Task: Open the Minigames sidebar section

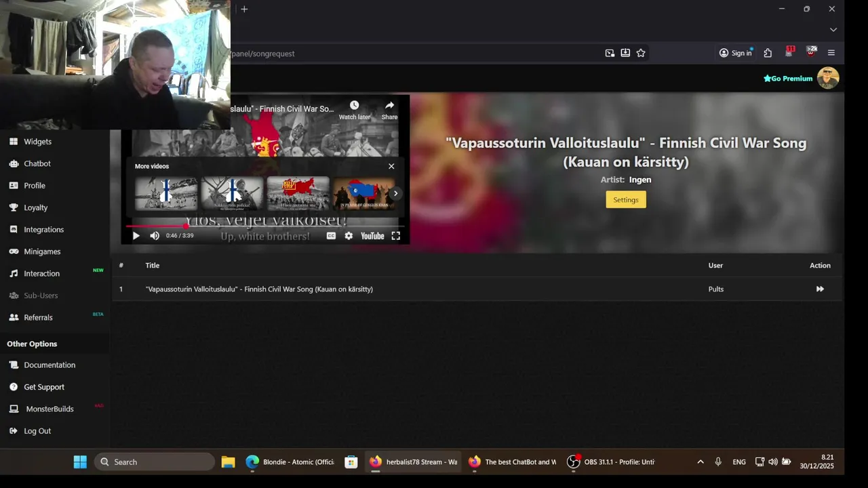Action: (42, 251)
